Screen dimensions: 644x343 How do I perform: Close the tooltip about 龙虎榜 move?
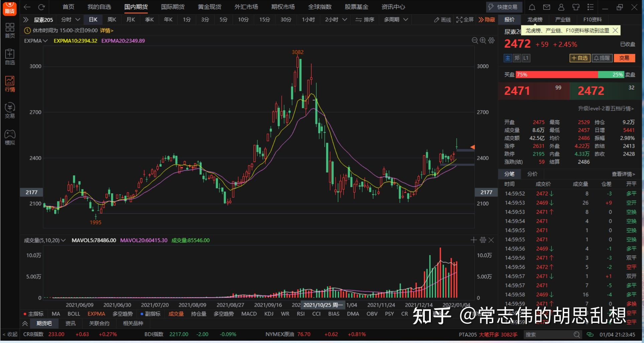pyautogui.click(x=615, y=30)
